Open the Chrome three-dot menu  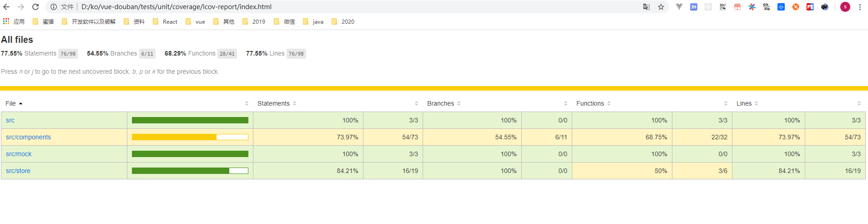click(x=860, y=7)
